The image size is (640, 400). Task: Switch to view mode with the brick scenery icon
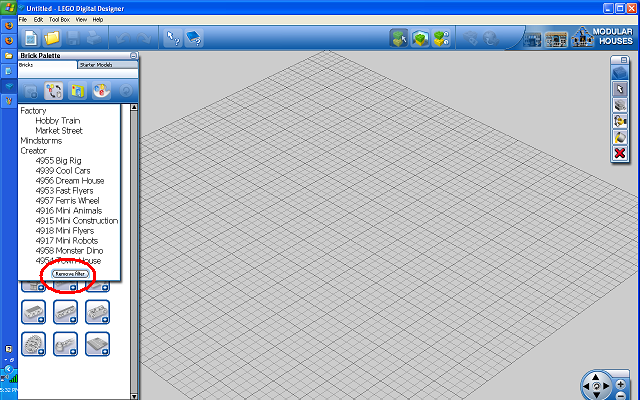[420, 38]
